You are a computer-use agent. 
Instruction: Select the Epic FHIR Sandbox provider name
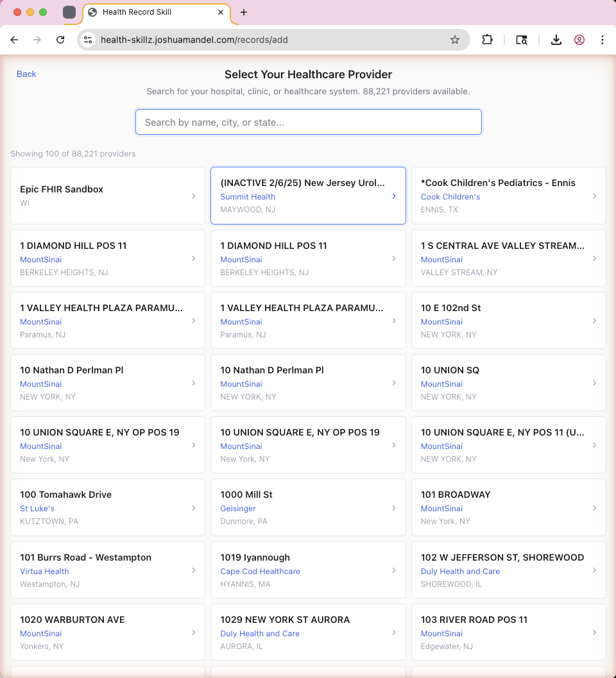point(62,189)
